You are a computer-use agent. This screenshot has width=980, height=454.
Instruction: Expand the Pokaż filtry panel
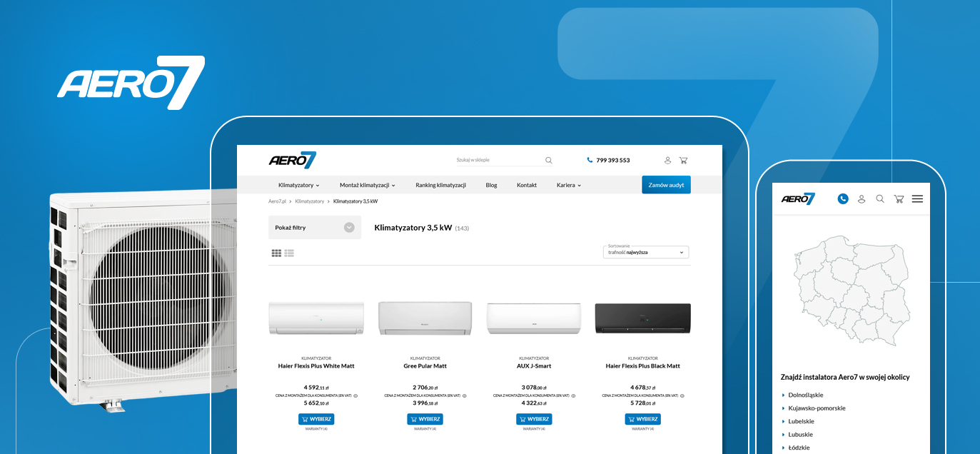[315, 228]
